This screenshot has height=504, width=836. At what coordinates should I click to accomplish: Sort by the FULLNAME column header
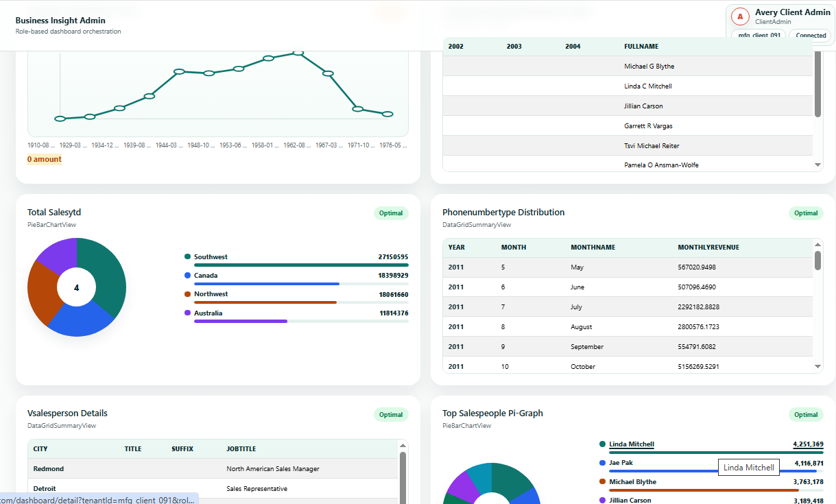click(x=641, y=47)
